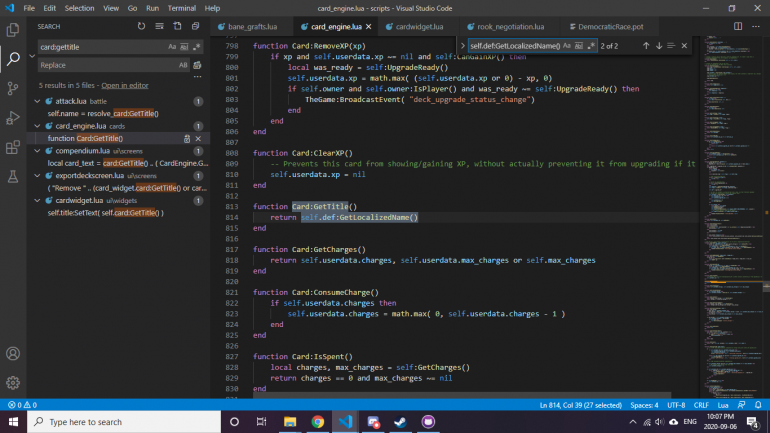
Task: Refresh the search results
Action: tap(141, 25)
